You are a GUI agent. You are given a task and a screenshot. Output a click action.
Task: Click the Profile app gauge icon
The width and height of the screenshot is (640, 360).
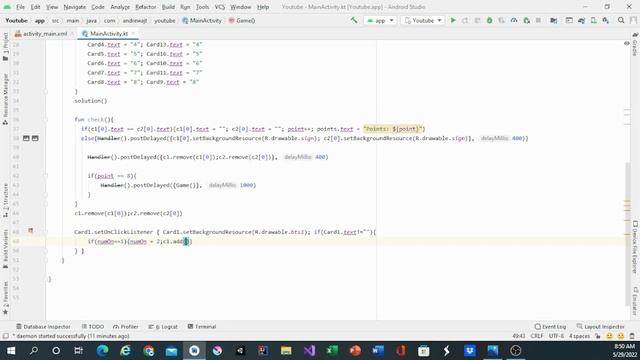point(514,20)
